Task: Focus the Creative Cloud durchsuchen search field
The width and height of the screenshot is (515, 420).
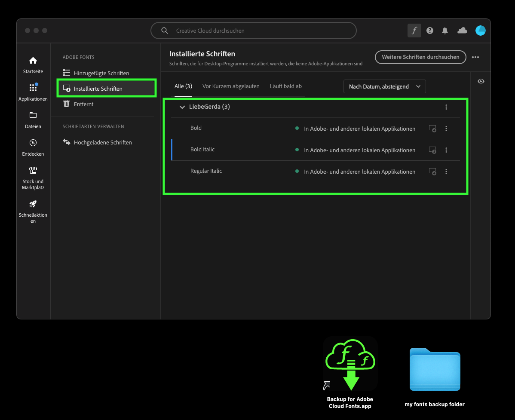Action: 254,31
